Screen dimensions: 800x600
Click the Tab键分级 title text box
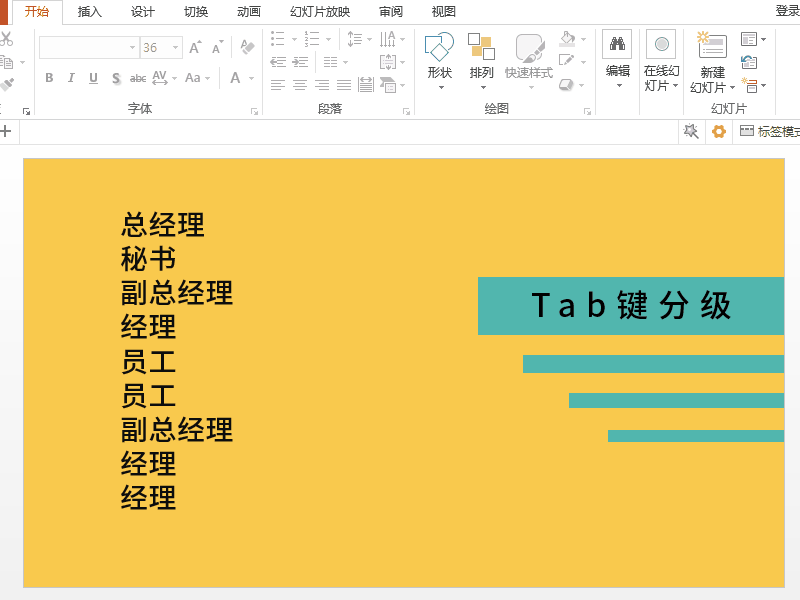click(631, 306)
